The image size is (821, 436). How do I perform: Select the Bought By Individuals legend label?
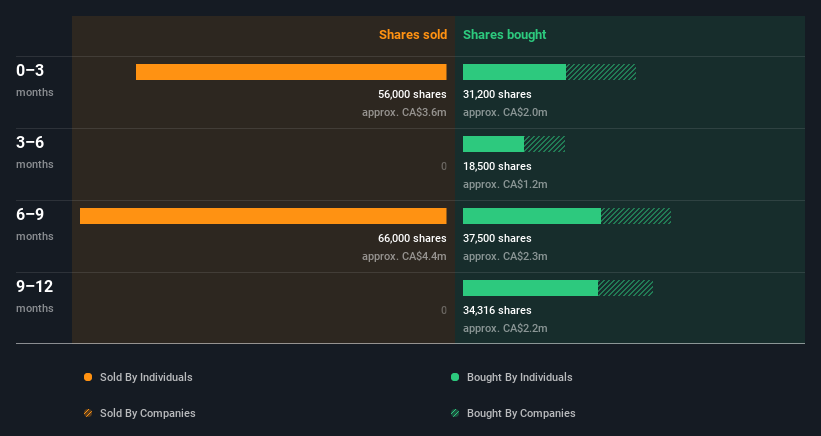(x=519, y=377)
